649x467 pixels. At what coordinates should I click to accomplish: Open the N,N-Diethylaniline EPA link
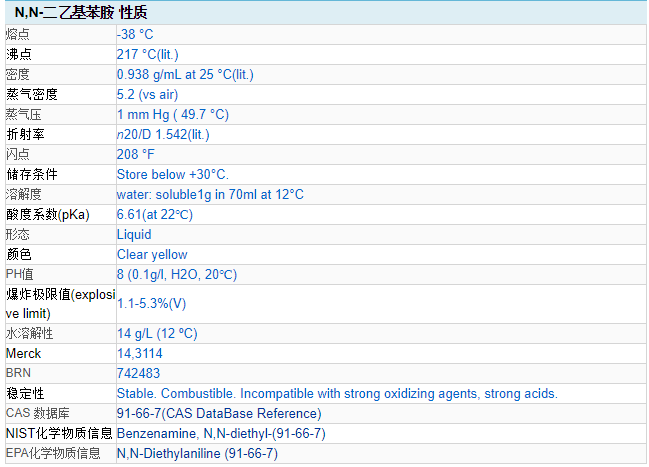(197, 453)
